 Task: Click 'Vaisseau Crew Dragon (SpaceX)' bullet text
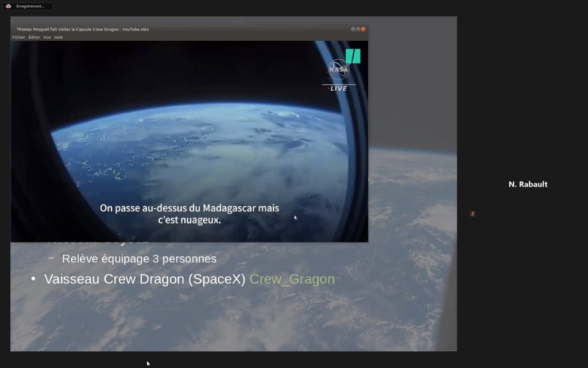click(145, 279)
